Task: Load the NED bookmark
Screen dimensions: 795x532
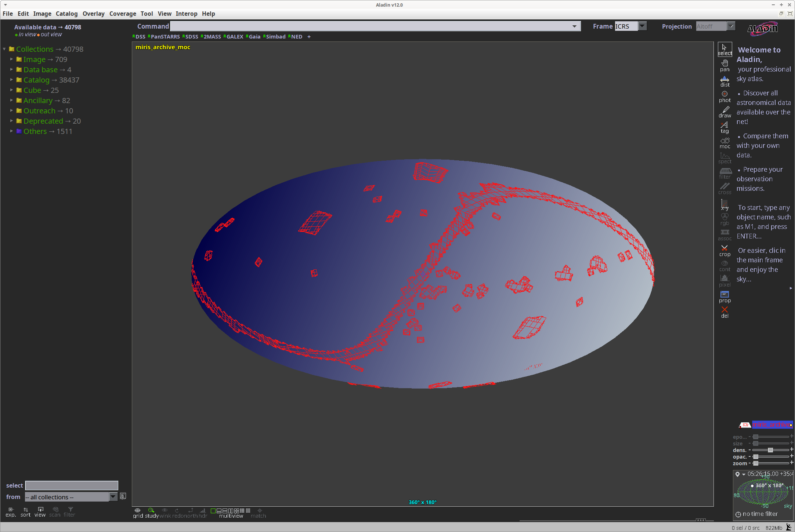Action: coord(296,37)
